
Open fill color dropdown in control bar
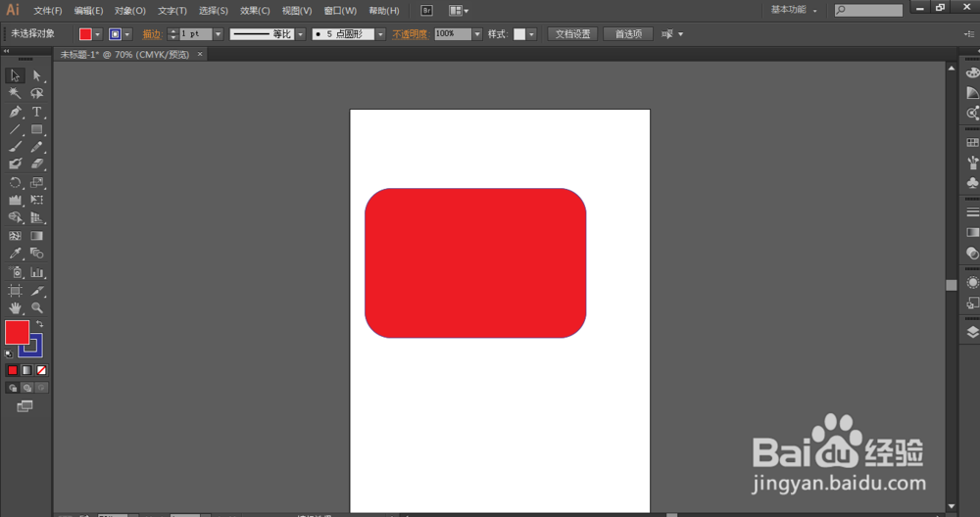tap(98, 34)
